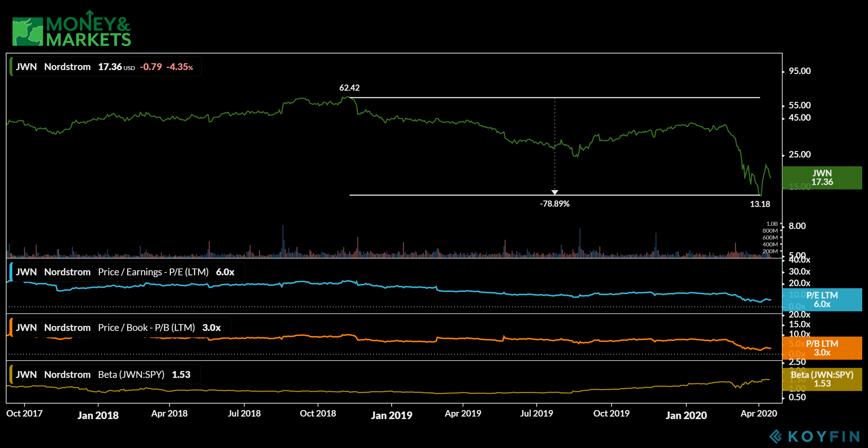Click the 95.00 price axis label

click(800, 71)
